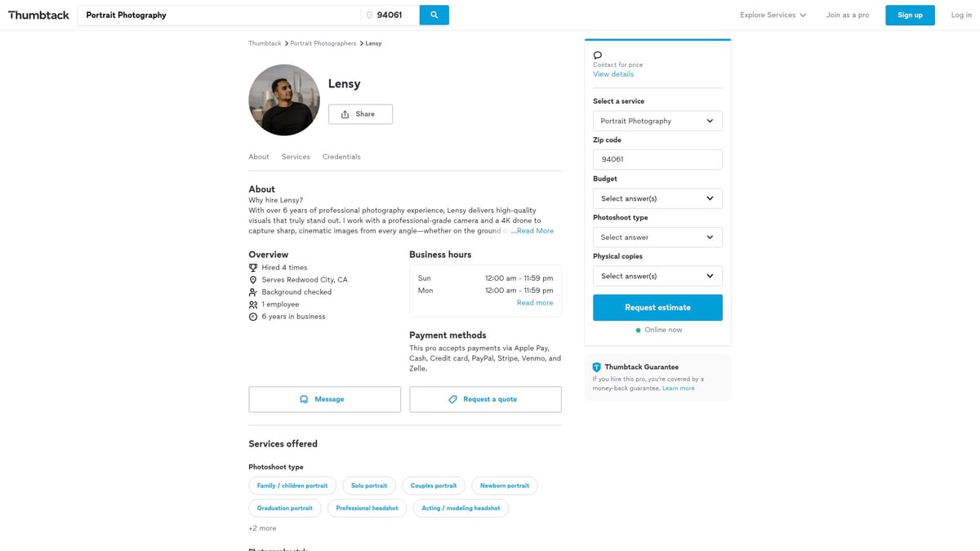This screenshot has height=551, width=980.
Task: Select the Professional headshot chip
Action: pyautogui.click(x=367, y=508)
